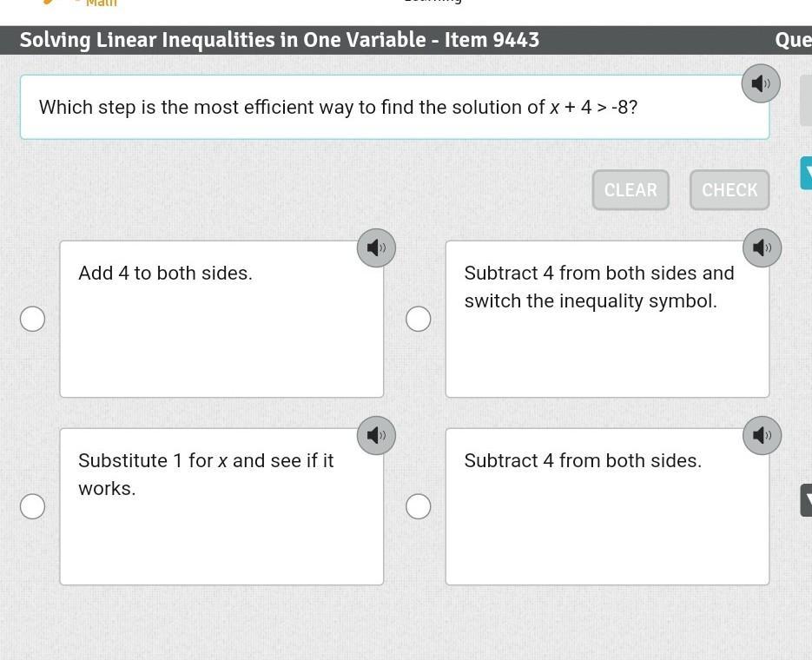
Task: Choose radio for bottom-right 'Subtract 4 from both sides.'
Action: pyautogui.click(x=419, y=506)
